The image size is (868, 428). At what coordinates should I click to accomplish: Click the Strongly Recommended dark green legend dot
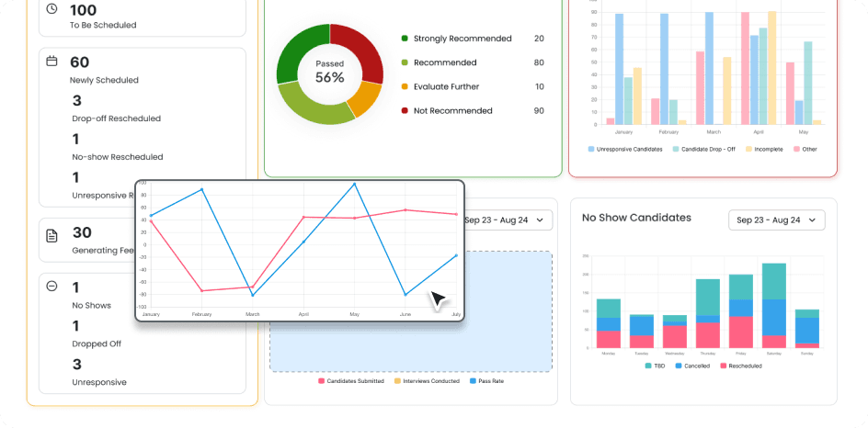click(x=405, y=39)
